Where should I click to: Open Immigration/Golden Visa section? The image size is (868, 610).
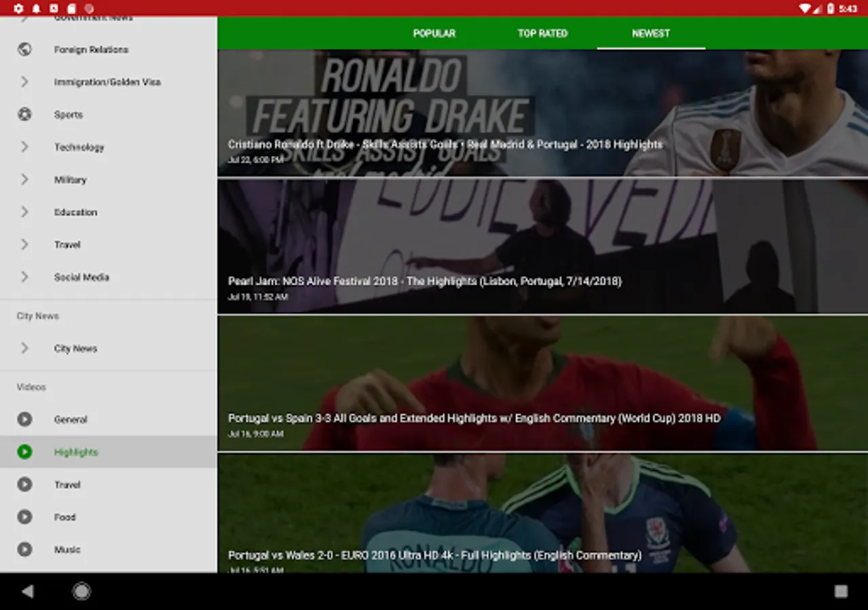click(108, 82)
